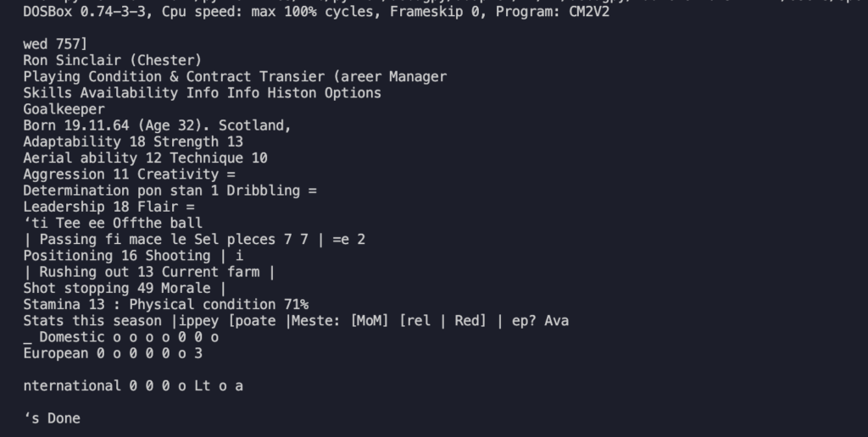Click Physical condition 71% reading
Image resolution: width=868 pixels, height=437 pixels.
point(219,304)
